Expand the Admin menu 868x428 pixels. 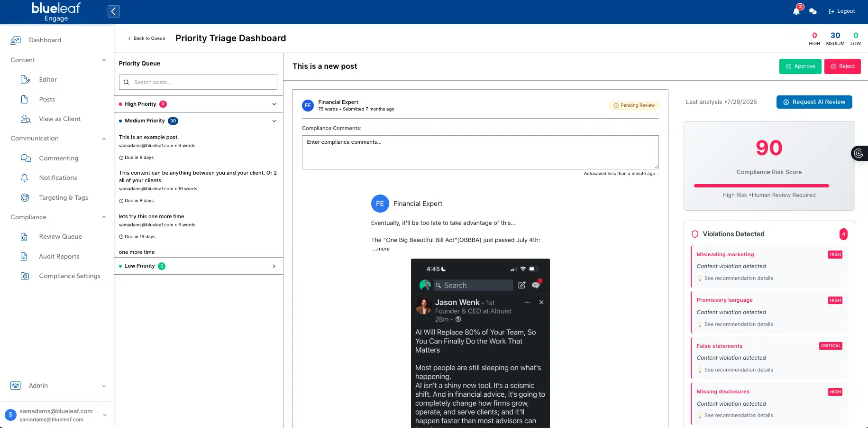(x=104, y=386)
